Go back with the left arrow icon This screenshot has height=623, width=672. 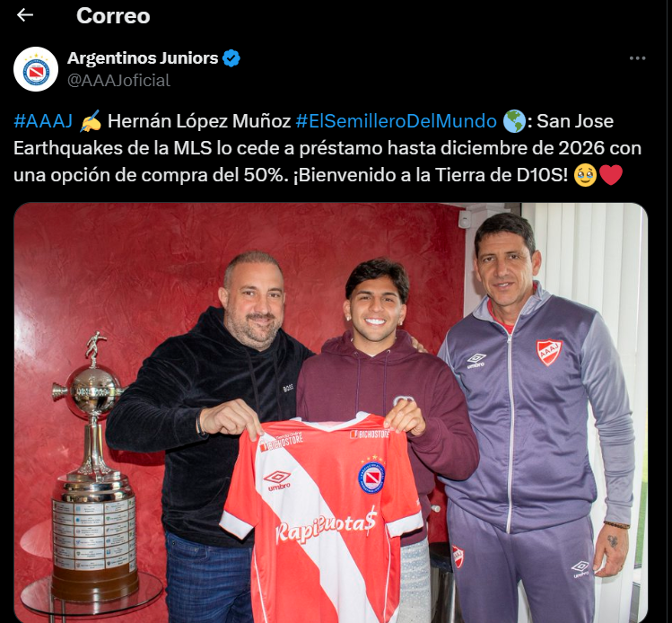25,15
